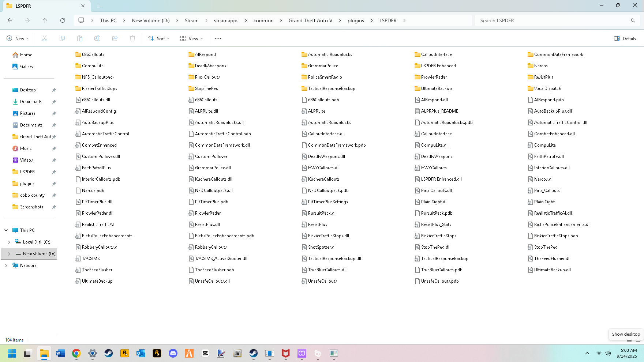
Task: Open Wi-Fi network settings in tray
Action: pos(599,353)
